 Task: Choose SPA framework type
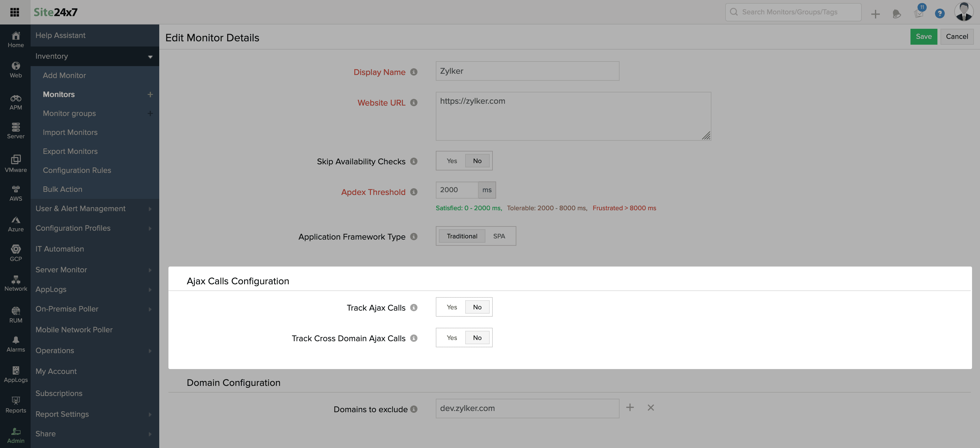(499, 236)
